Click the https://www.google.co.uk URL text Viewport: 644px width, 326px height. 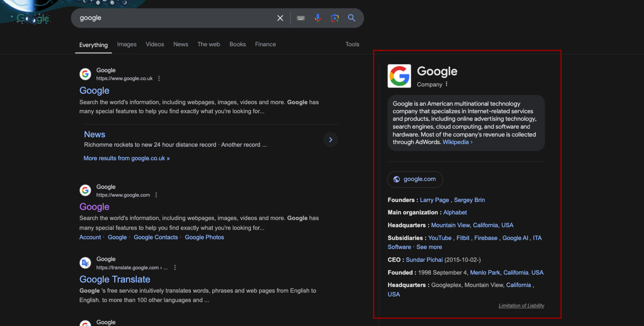(124, 79)
